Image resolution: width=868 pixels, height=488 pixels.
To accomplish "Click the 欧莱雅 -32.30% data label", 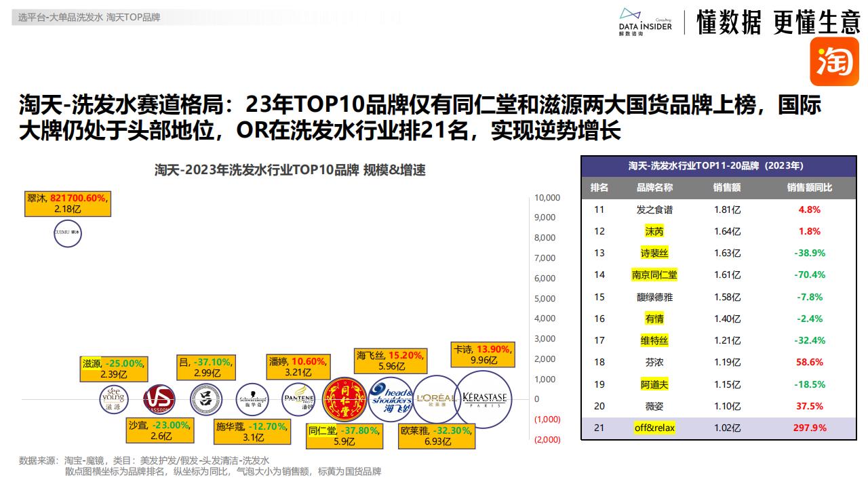I will 436,435.
